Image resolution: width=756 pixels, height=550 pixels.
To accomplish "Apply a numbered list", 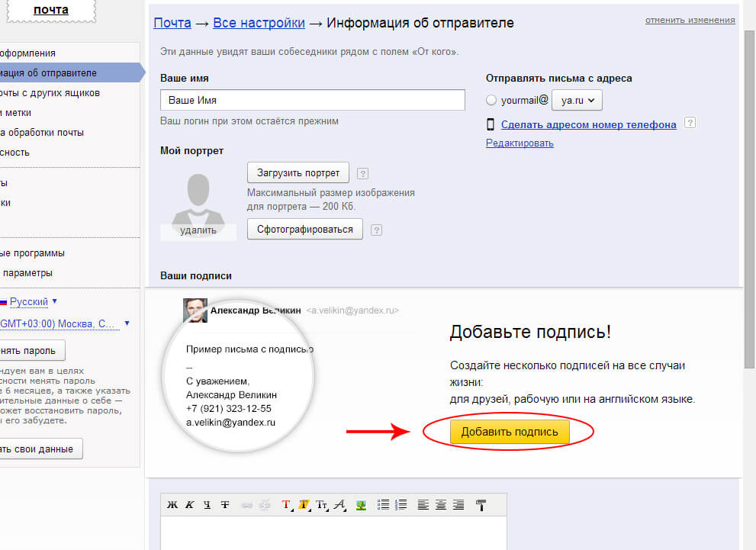I will (x=400, y=504).
